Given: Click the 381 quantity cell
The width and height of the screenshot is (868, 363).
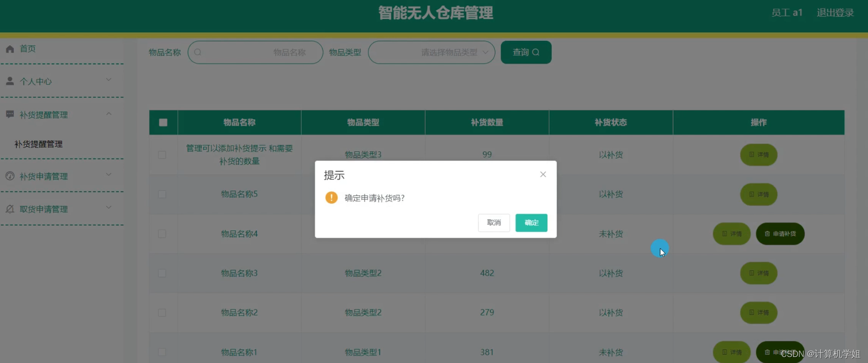Looking at the screenshot, I should pos(487,352).
